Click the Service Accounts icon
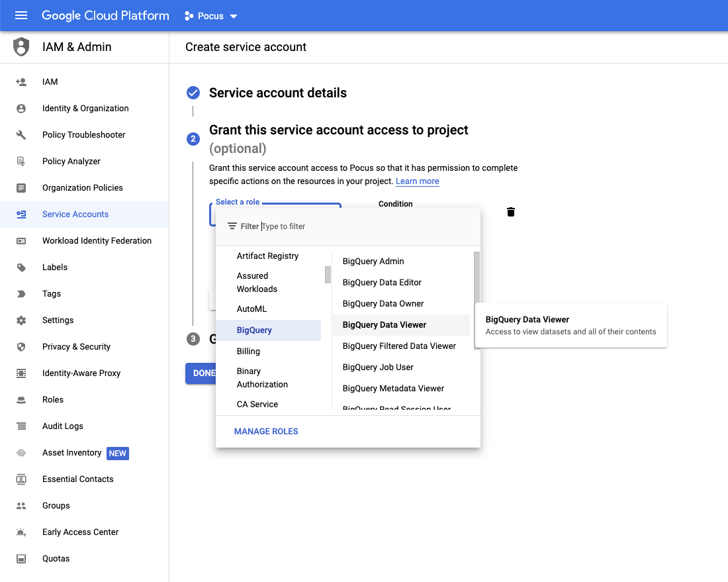 click(21, 215)
